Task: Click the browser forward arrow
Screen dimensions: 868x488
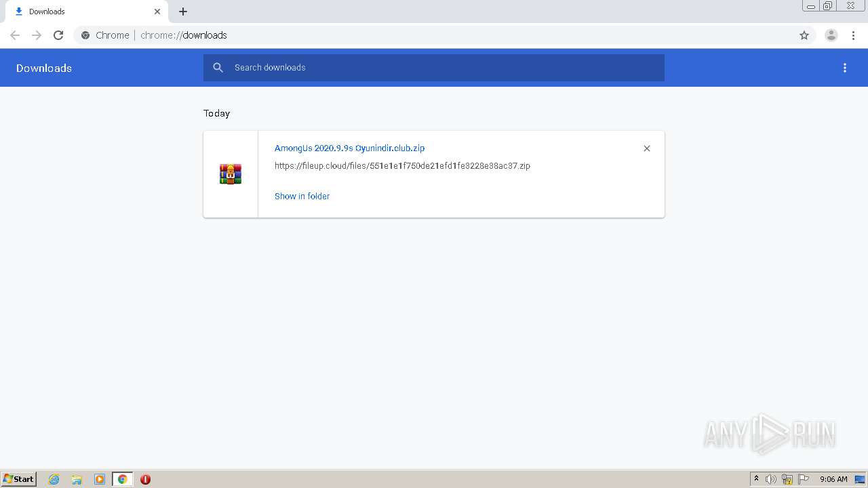Action: (x=37, y=35)
